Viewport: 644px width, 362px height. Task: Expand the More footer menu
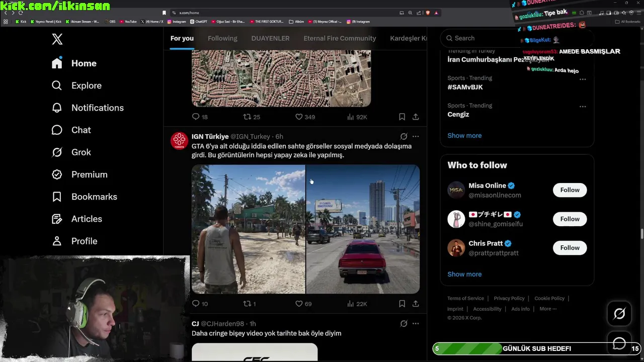[548, 309]
